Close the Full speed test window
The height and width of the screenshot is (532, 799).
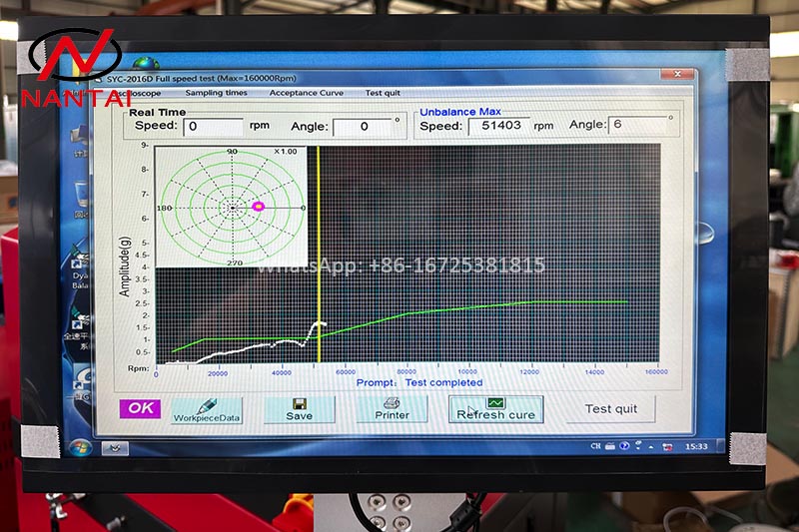679,74
